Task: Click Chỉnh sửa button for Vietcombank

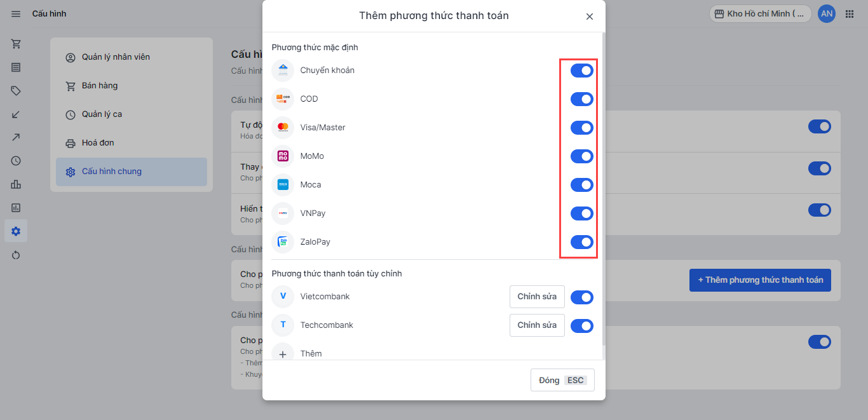Action: 537,297
